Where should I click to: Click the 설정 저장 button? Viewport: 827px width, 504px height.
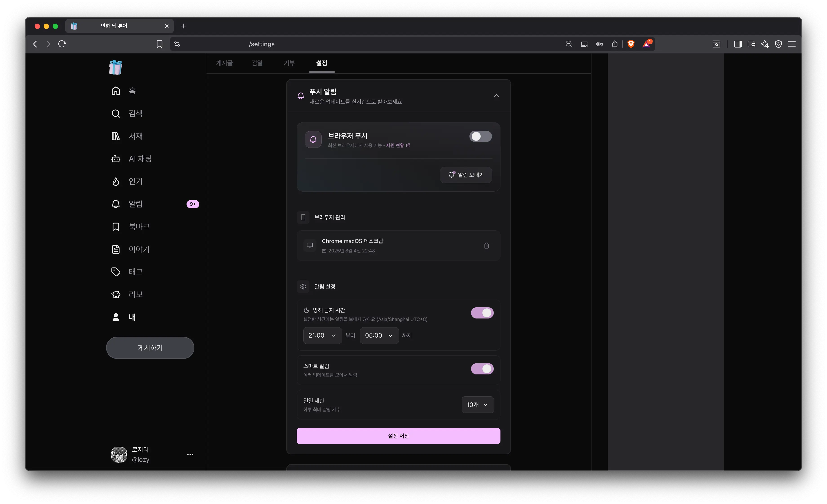tap(398, 436)
